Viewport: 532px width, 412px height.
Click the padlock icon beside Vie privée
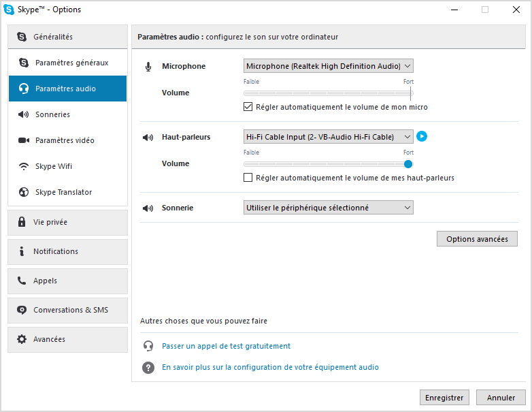pos(22,222)
